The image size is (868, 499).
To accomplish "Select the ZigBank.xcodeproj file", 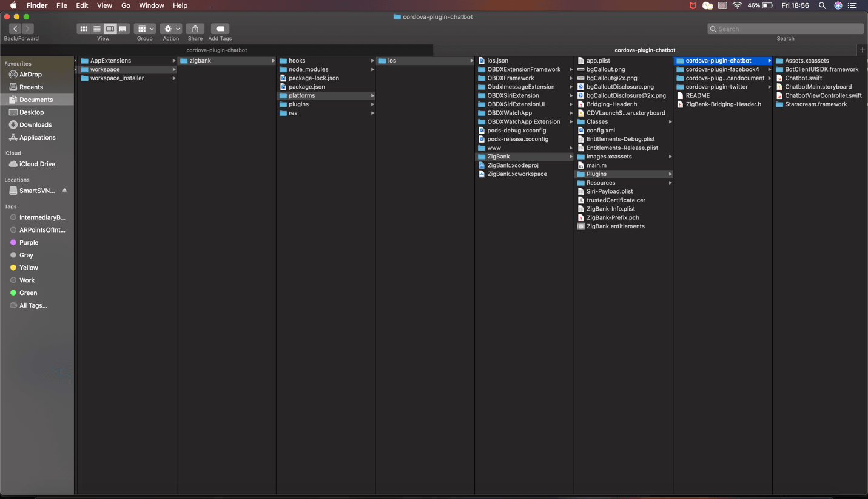I will click(x=513, y=165).
